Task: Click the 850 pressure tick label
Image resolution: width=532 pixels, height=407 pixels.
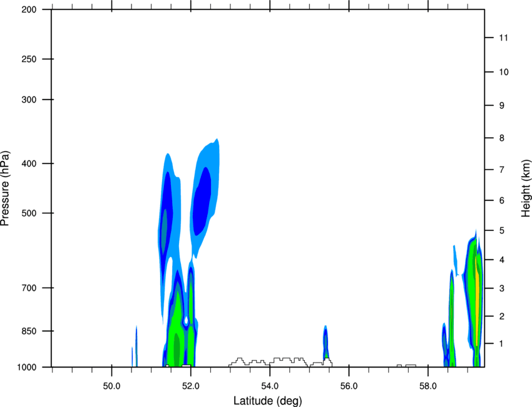Action: coord(29,331)
